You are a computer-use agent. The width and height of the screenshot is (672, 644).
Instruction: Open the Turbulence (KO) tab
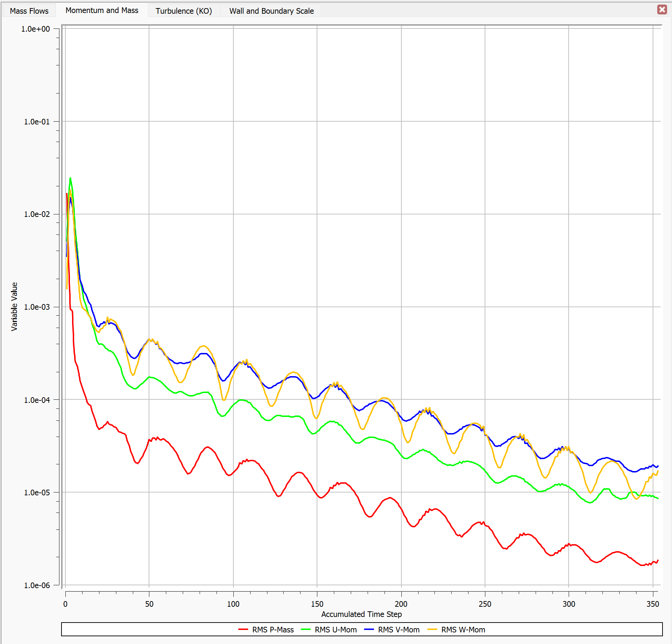(183, 11)
